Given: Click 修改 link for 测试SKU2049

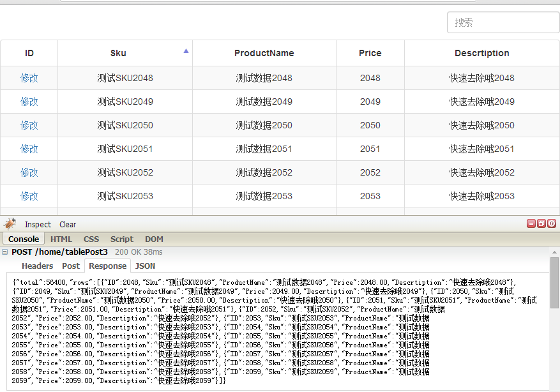Looking at the screenshot, I should point(29,102).
